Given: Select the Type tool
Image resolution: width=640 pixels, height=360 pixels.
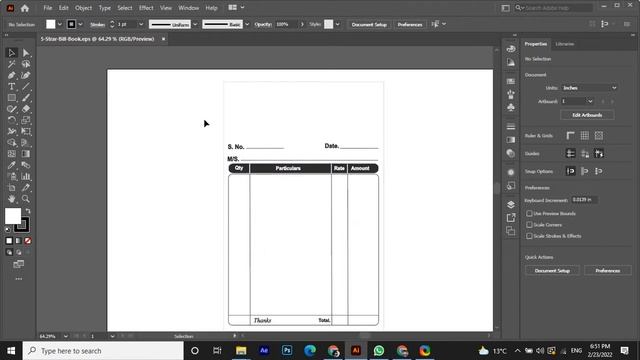Looking at the screenshot, I should coord(11,87).
